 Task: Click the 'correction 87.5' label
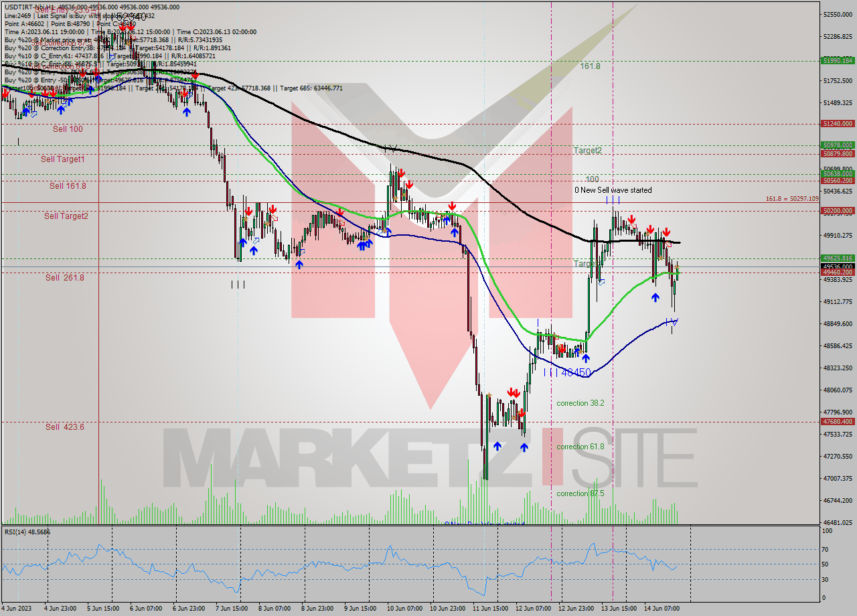(580, 493)
